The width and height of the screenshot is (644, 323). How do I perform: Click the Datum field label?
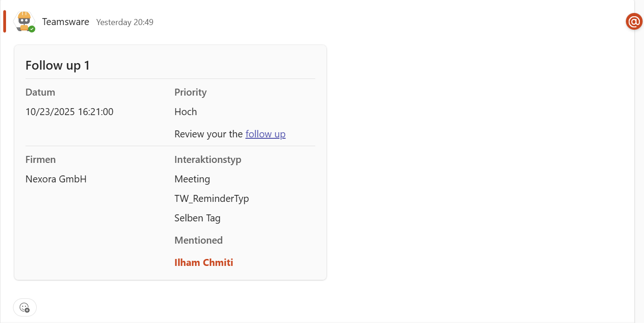40,92
